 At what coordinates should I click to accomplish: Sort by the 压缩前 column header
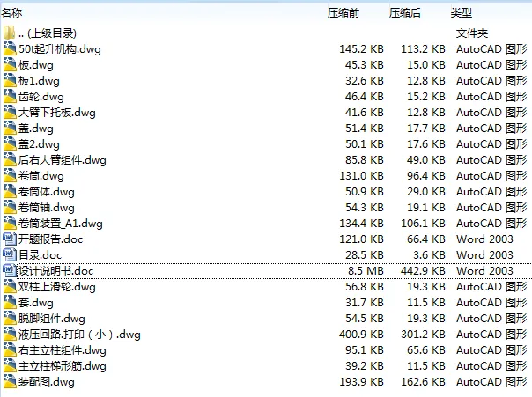click(x=343, y=13)
